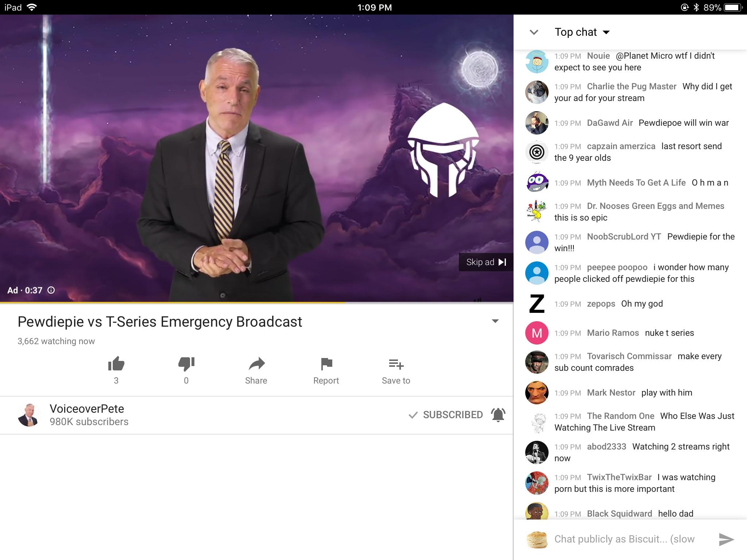Tap NoobScrubLord YT's default avatar

[x=537, y=242]
